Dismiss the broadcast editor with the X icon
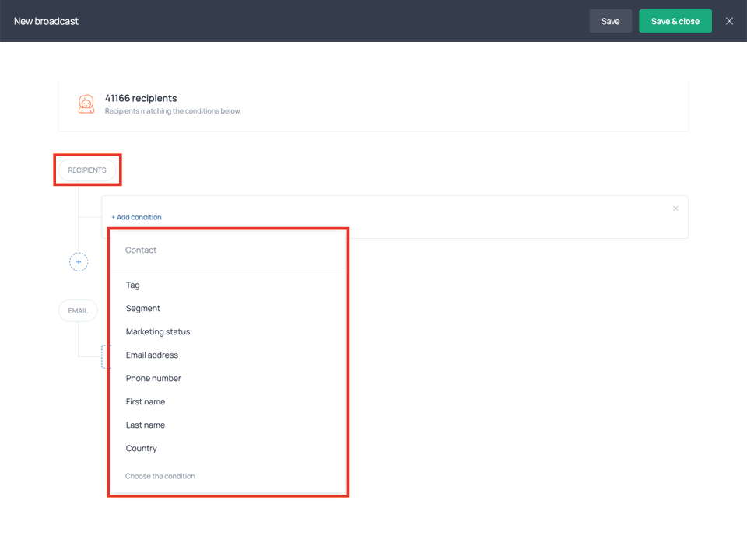The image size is (747, 560). pos(729,21)
